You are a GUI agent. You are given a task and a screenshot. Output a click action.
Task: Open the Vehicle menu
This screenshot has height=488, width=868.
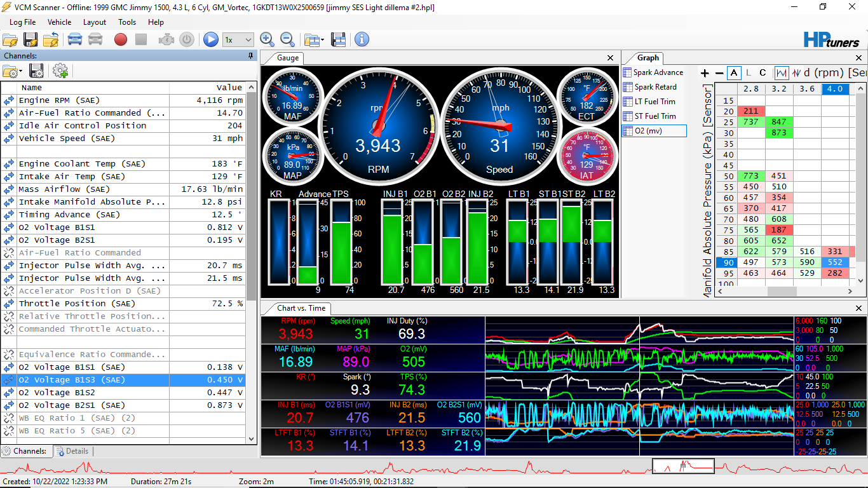click(60, 22)
